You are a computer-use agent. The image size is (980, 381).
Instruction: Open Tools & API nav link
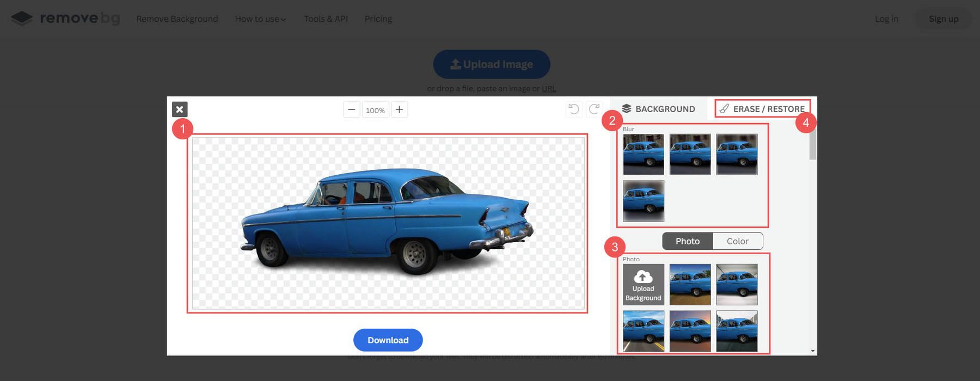(x=326, y=19)
